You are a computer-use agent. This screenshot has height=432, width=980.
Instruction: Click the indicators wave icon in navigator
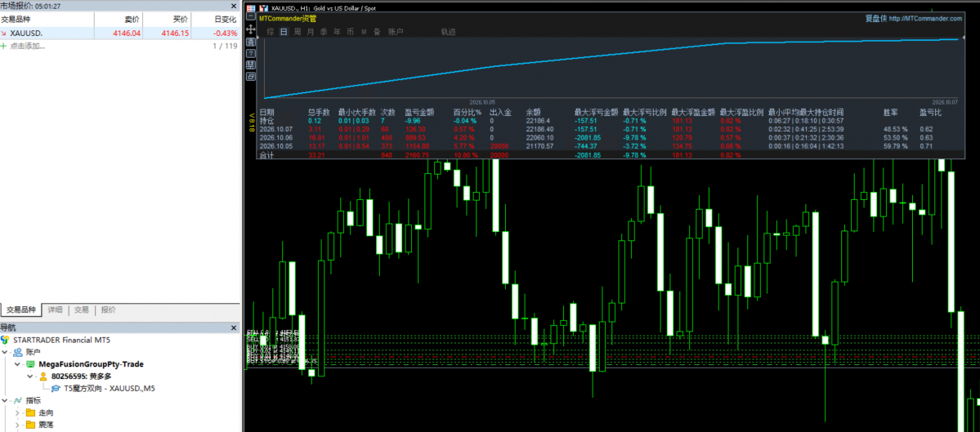tap(17, 401)
